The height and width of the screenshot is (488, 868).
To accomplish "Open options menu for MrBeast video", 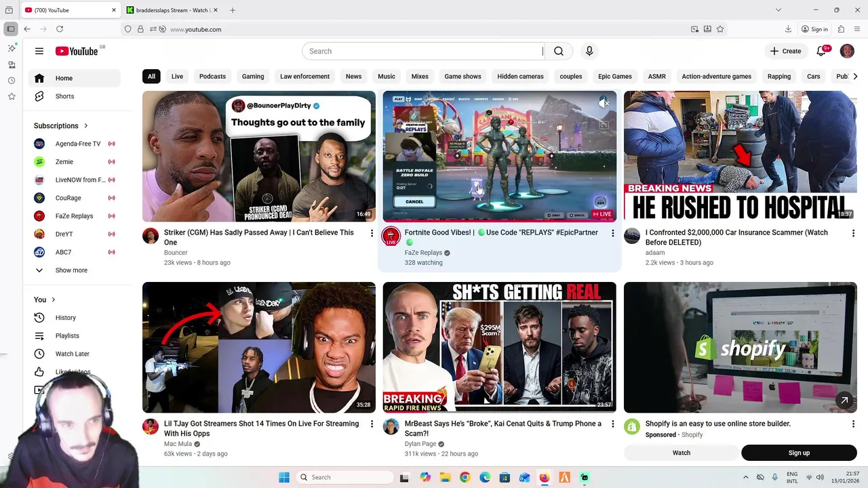I will click(612, 424).
